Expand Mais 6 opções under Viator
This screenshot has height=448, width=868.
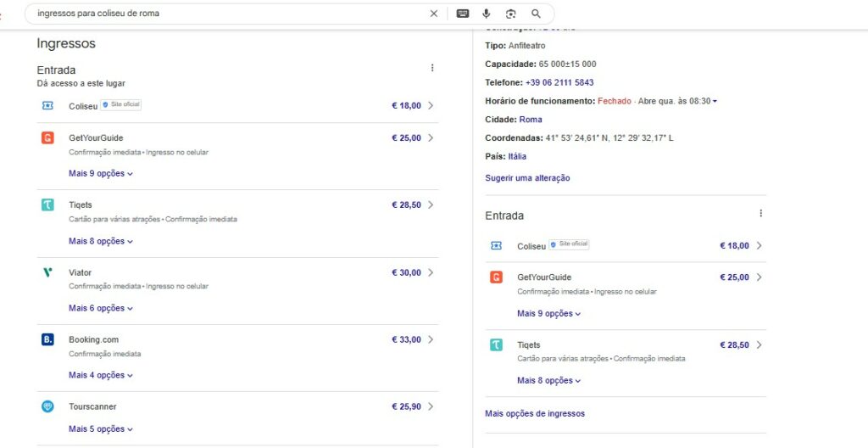[x=101, y=308]
